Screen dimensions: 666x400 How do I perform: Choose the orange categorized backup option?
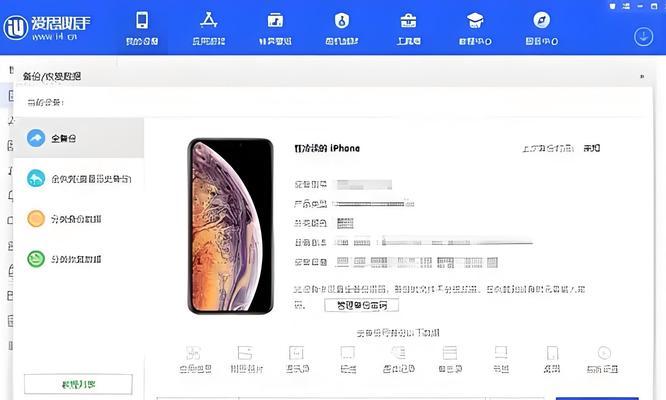click(79, 219)
